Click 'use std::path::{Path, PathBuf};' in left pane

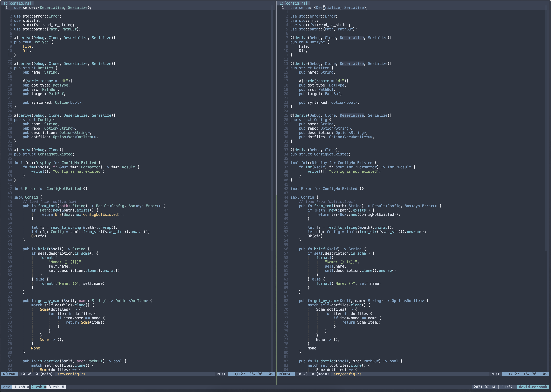pos(47,29)
